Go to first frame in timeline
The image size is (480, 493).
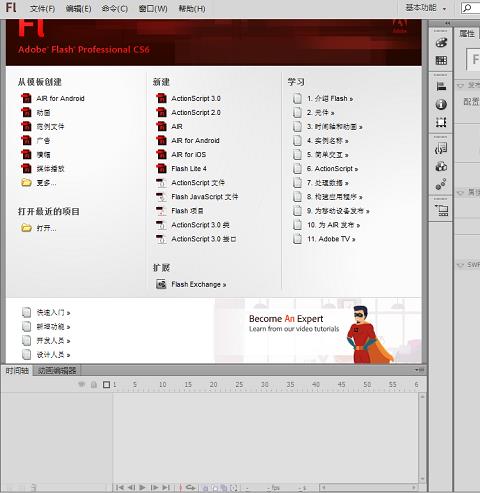[x=119, y=487]
